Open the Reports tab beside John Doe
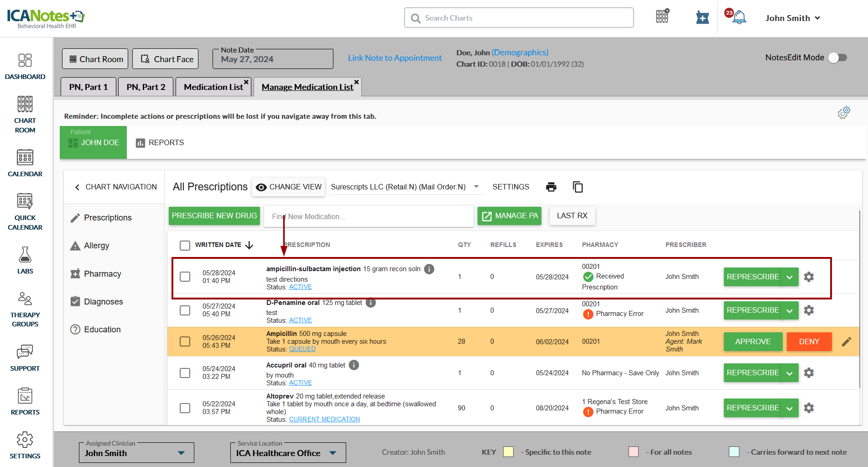 coord(160,143)
